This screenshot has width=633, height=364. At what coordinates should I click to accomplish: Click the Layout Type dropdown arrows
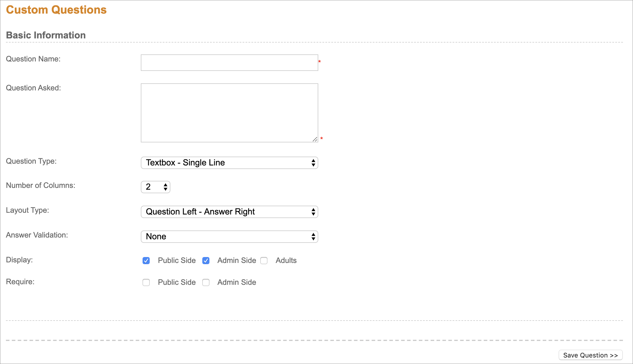click(313, 212)
